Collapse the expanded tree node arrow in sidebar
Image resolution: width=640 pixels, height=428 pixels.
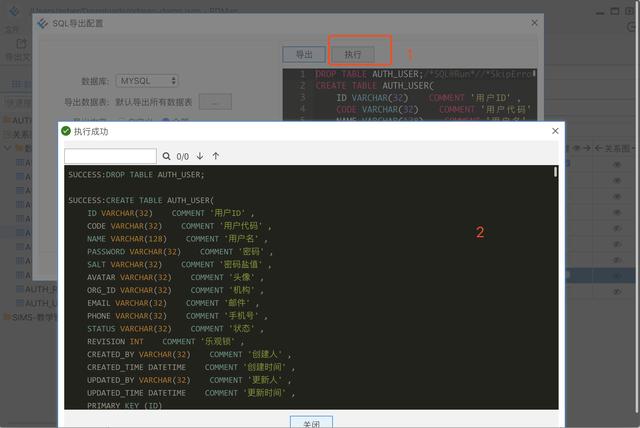point(7,148)
